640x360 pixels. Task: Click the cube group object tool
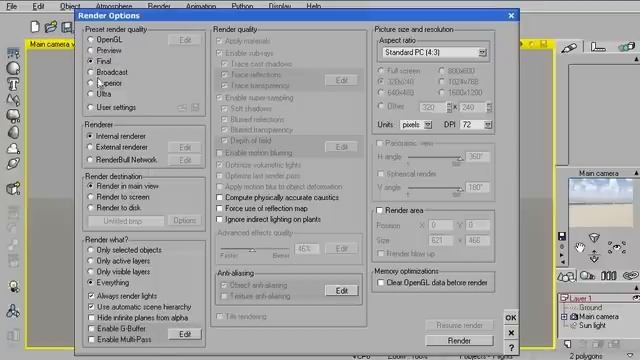tap(13, 189)
